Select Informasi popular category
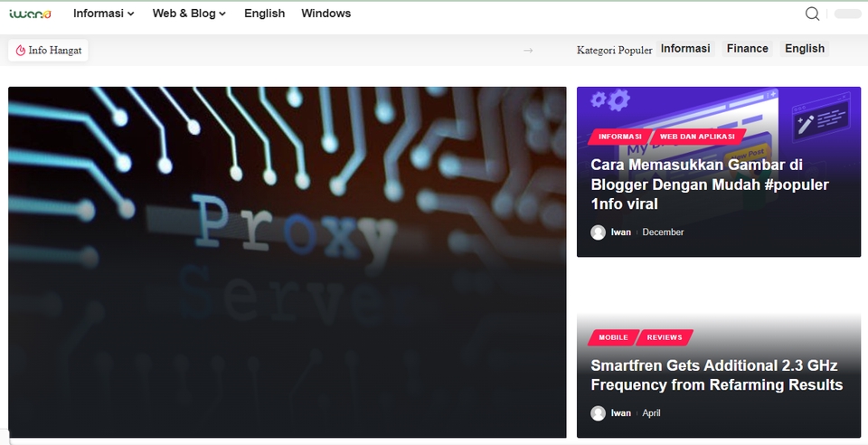Screen dimensions: 868x445 (x=685, y=49)
